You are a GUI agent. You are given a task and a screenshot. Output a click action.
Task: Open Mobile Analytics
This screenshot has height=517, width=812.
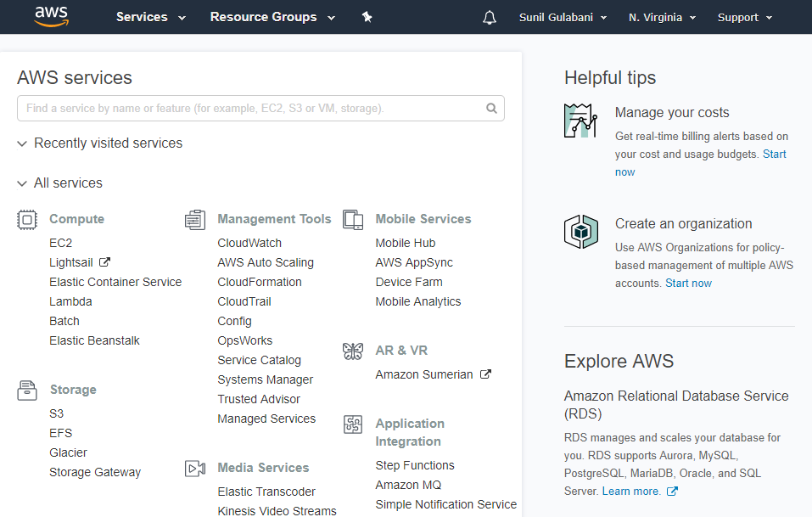[x=418, y=301]
